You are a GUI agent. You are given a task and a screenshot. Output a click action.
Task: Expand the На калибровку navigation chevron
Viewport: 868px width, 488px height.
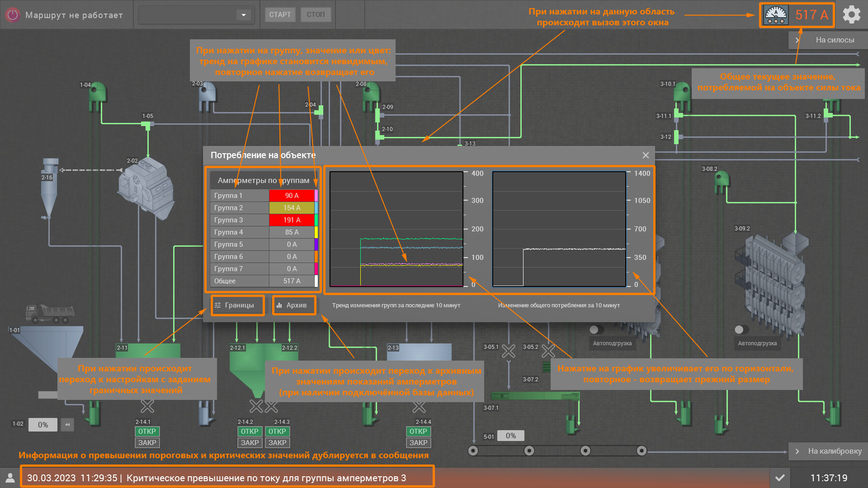point(797,451)
